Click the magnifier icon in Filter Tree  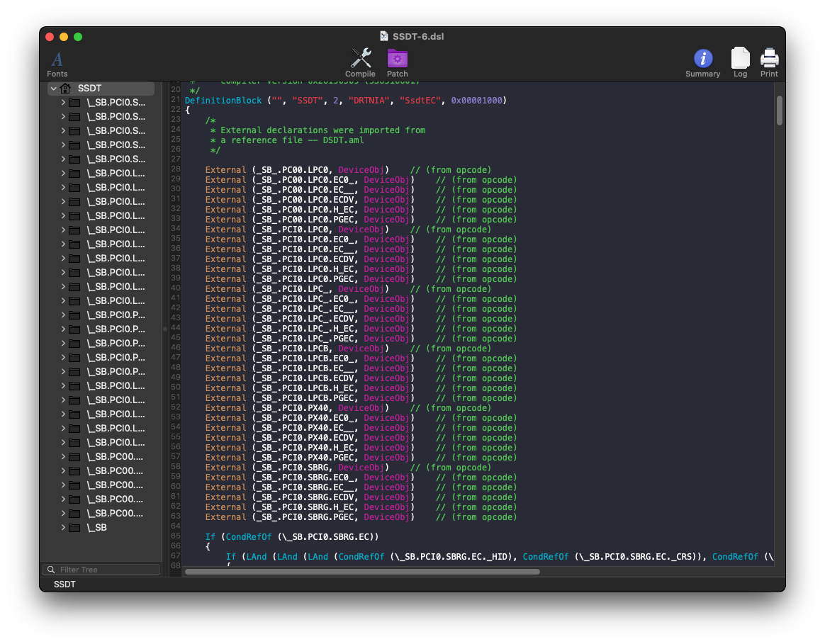(x=50, y=570)
